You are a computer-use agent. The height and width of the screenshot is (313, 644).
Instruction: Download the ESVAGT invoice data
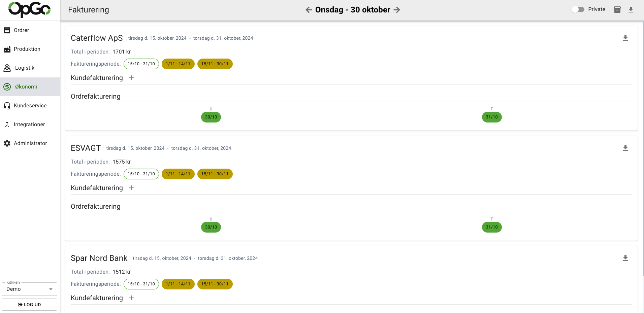(625, 148)
